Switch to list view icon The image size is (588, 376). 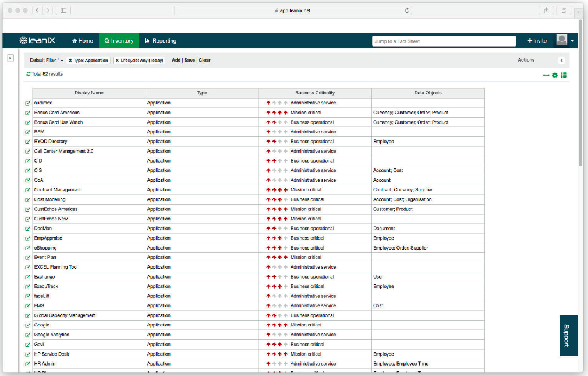pyautogui.click(x=564, y=75)
